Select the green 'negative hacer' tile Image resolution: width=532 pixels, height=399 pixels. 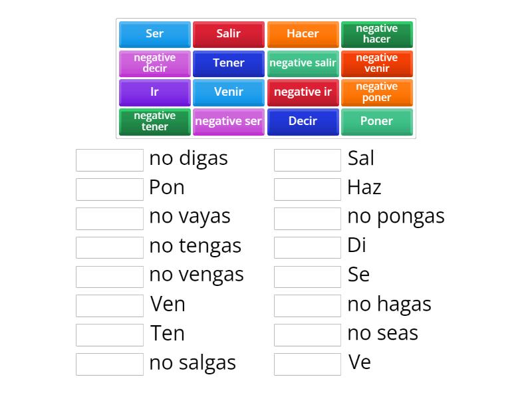pyautogui.click(x=376, y=34)
